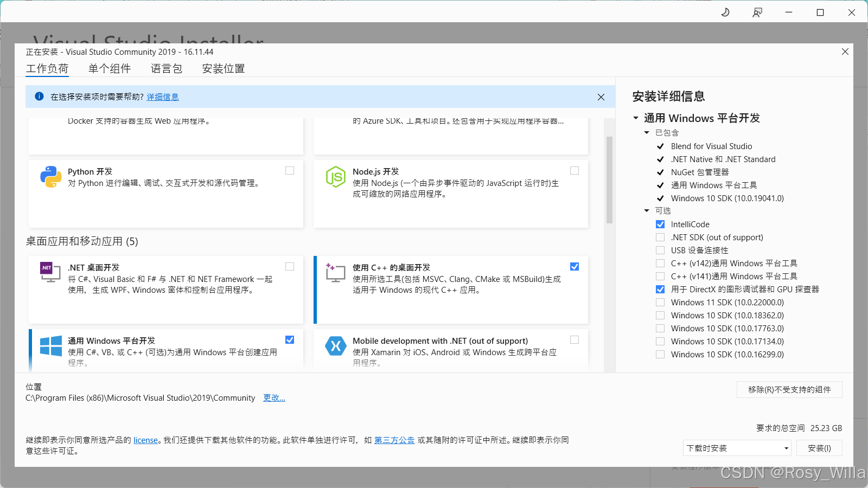Dismiss the help banner with its X
Viewport: 868px width, 488px height.
point(601,97)
